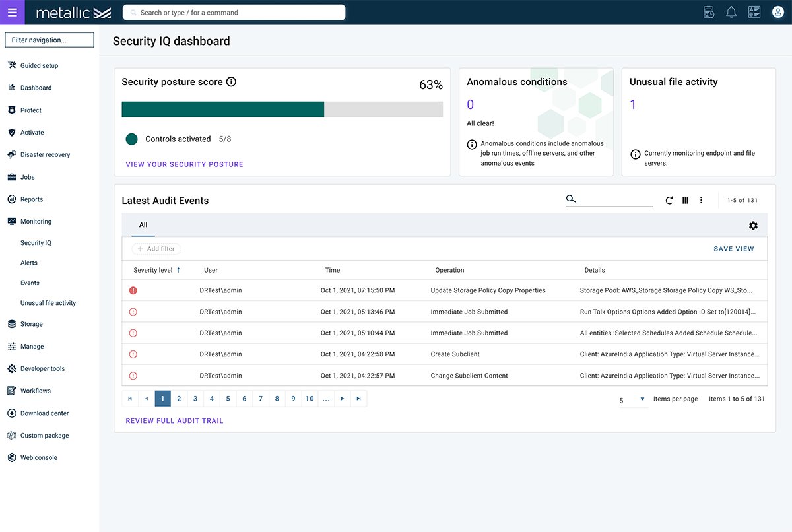Open the events console icon in the header
This screenshot has height=532, width=792.
pyautogui.click(x=754, y=11)
